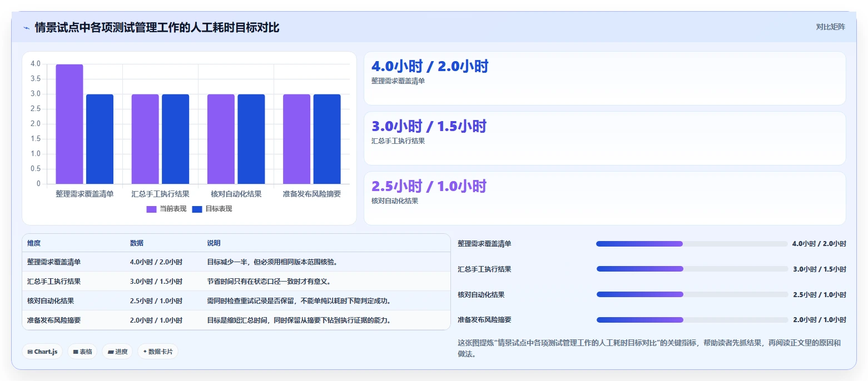Click the blue 目标表现 bar for 整理需求覆盖清单
Screen dimensions: 868x381
click(x=100, y=139)
